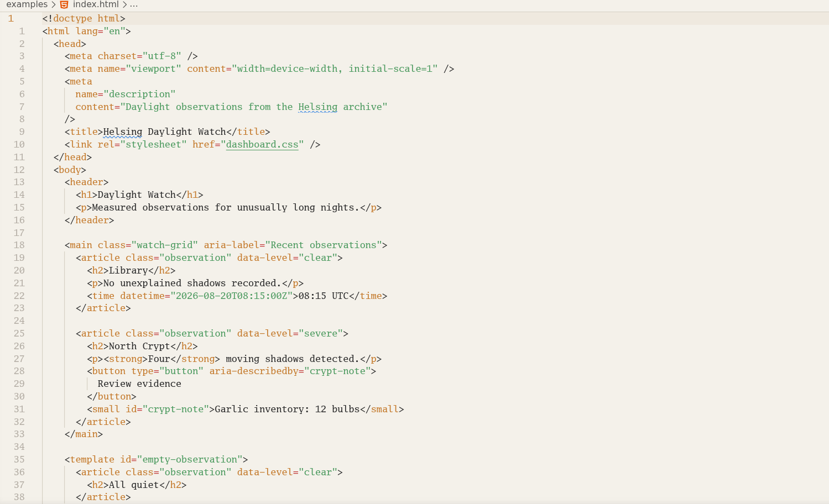
Task: Click the "Library" h2 heading text
Action: pyautogui.click(x=128, y=271)
